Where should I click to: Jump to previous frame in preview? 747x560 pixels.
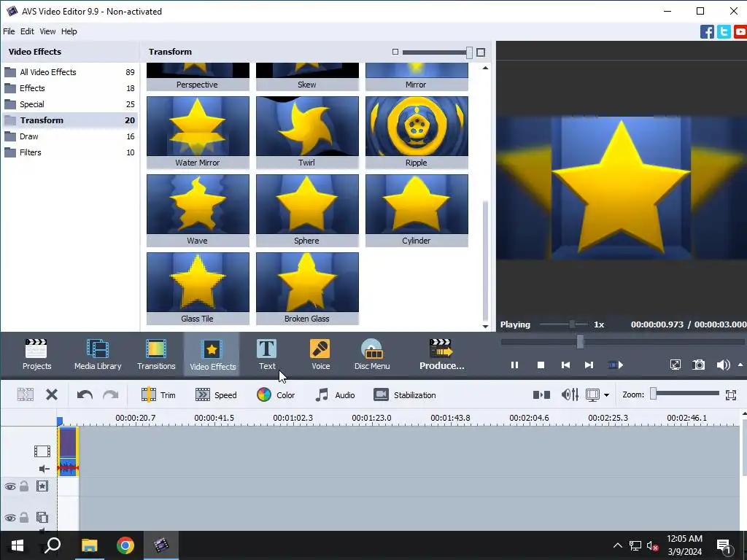coord(565,365)
